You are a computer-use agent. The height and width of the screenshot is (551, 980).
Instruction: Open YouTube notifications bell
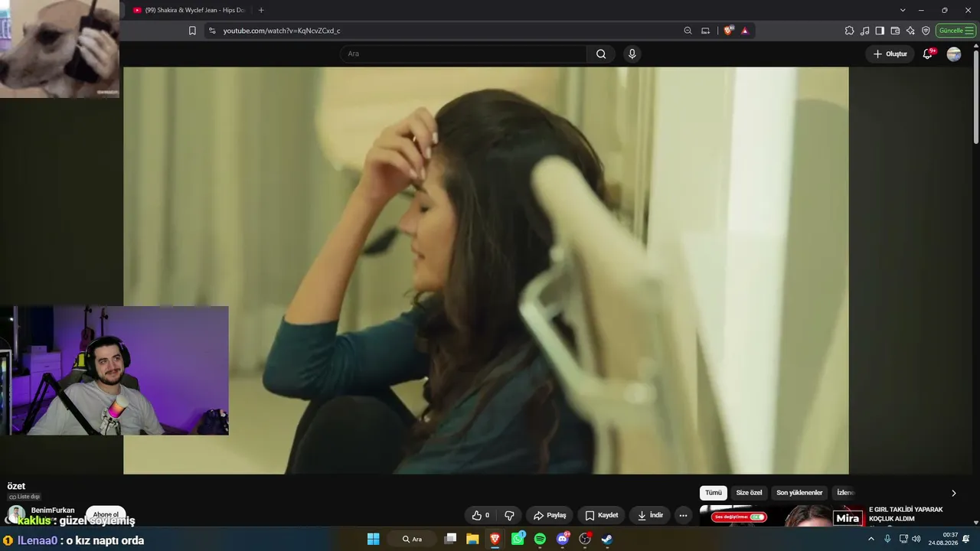pyautogui.click(x=928, y=54)
